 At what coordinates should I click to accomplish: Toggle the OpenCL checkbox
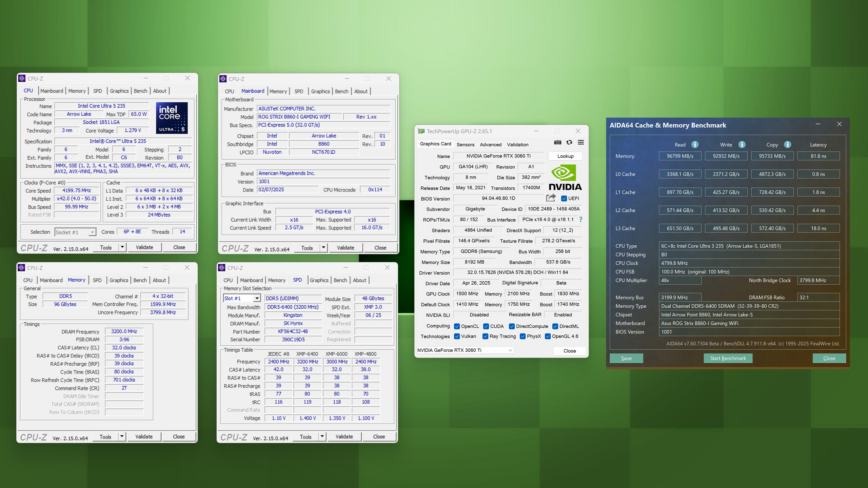pyautogui.click(x=457, y=326)
